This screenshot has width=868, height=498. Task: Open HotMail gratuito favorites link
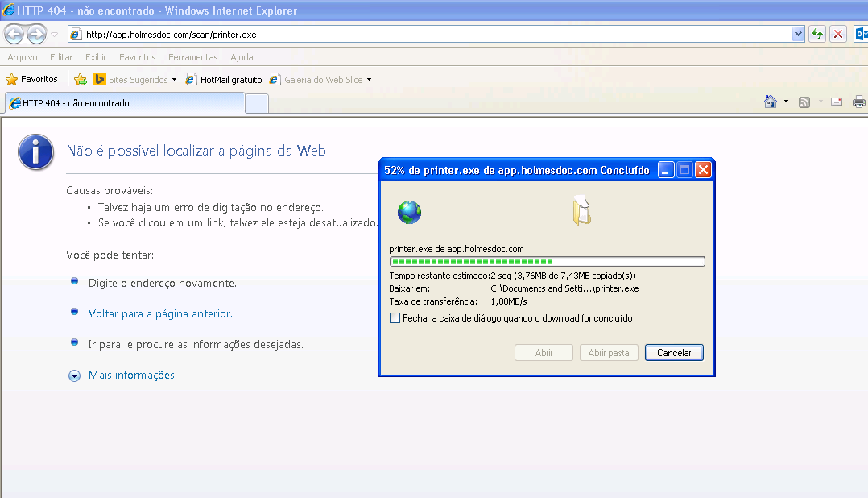coord(224,79)
